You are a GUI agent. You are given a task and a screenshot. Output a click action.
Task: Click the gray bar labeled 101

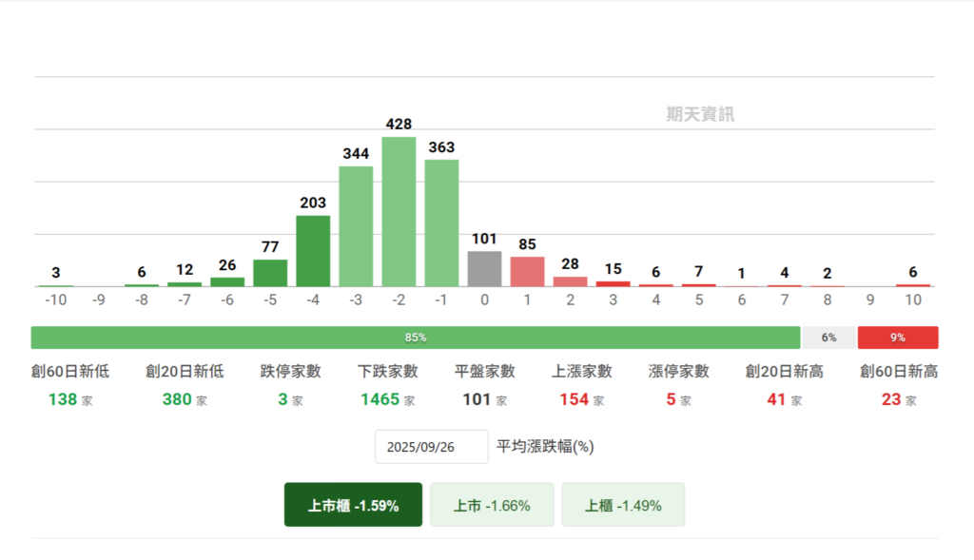(x=484, y=269)
